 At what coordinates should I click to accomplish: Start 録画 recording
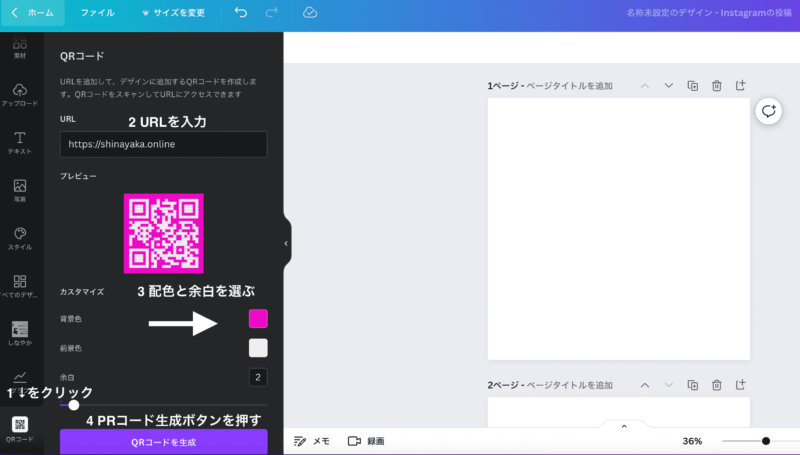(x=366, y=441)
